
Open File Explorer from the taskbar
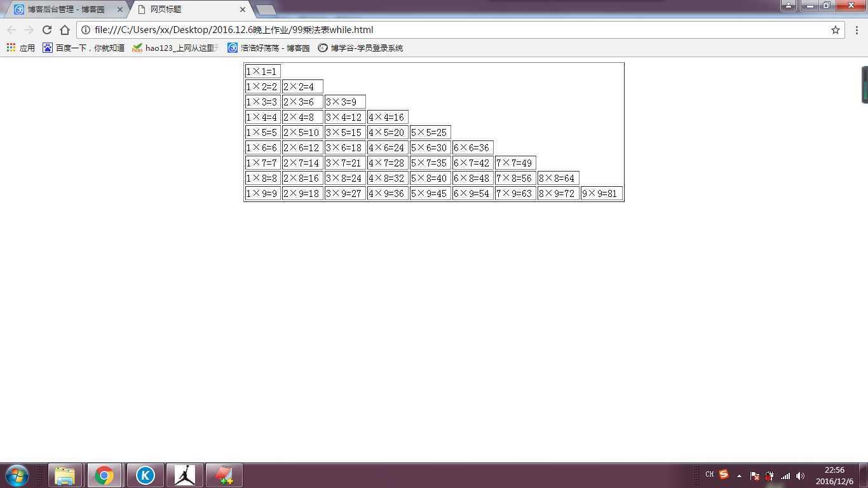65,475
